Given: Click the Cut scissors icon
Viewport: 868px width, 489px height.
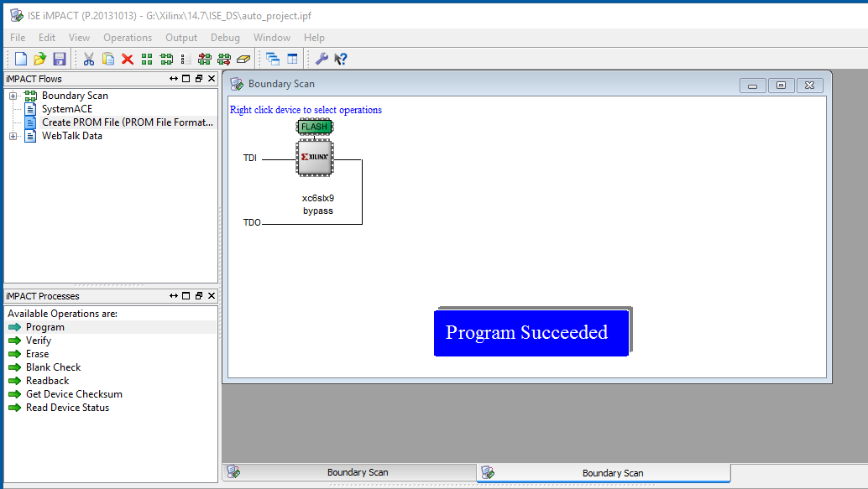Looking at the screenshot, I should tap(88, 59).
